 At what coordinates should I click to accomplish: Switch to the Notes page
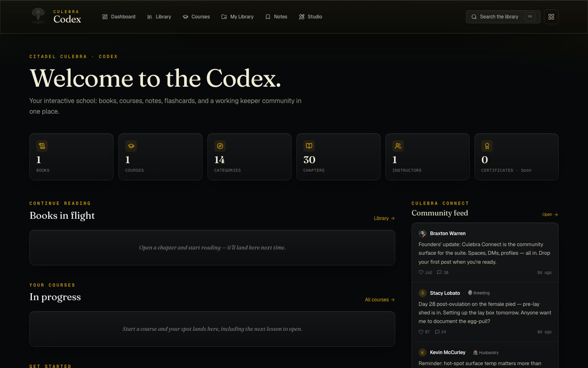pos(276,17)
